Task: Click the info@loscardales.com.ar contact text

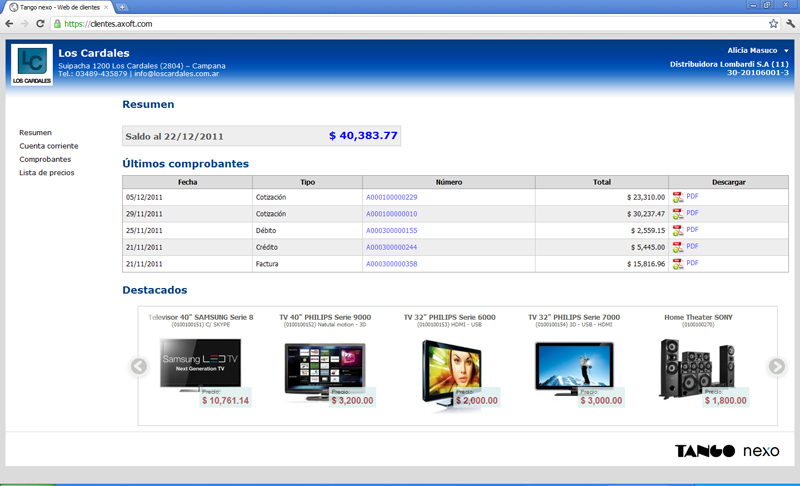Action: coord(177,73)
